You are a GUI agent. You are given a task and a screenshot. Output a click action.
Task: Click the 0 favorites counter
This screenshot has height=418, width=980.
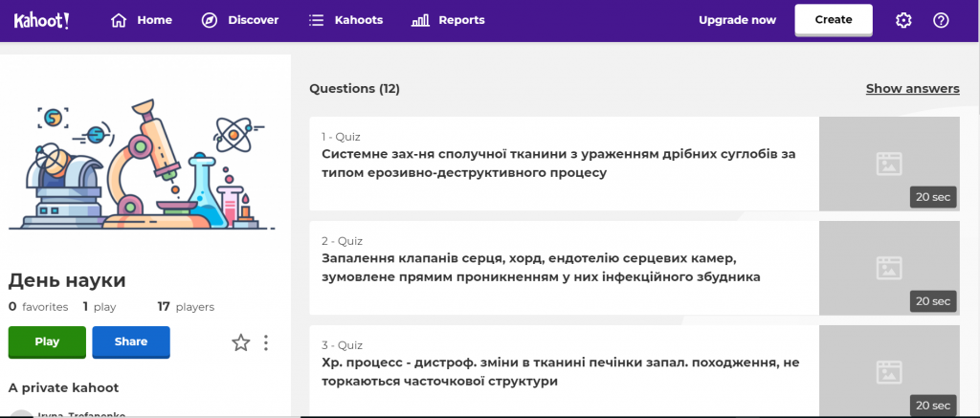[38, 307]
